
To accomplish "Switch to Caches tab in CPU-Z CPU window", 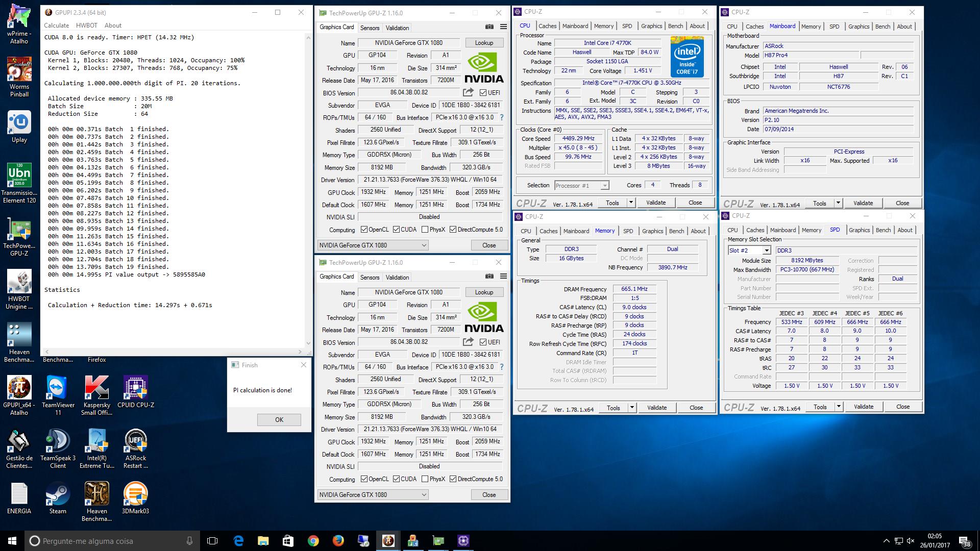I will [547, 26].
